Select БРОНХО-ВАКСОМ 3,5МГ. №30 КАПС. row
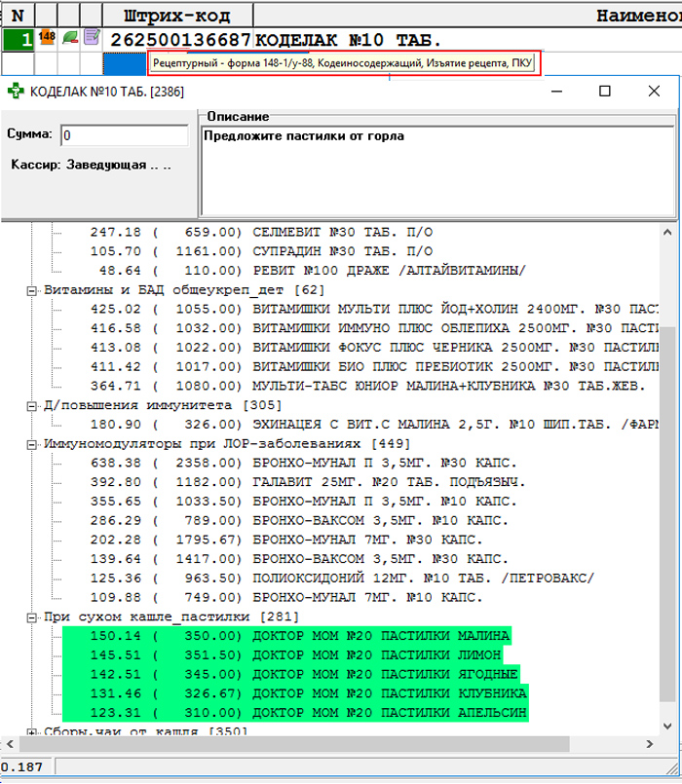682x784 pixels. [x=299, y=559]
